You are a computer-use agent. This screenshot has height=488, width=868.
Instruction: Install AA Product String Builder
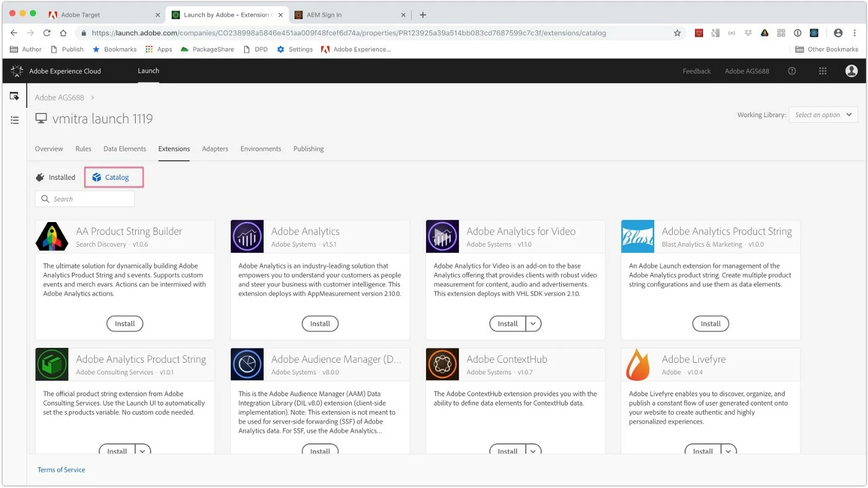click(x=125, y=324)
